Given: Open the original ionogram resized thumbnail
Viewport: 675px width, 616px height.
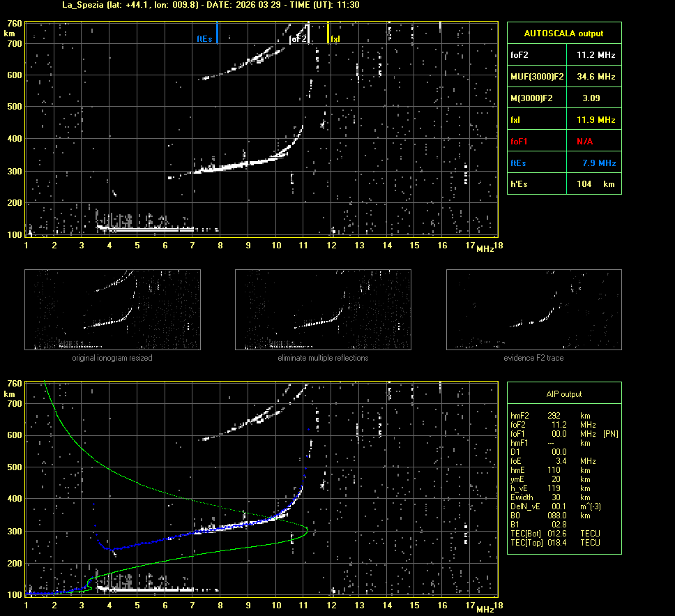Looking at the screenshot, I should pos(112,310).
